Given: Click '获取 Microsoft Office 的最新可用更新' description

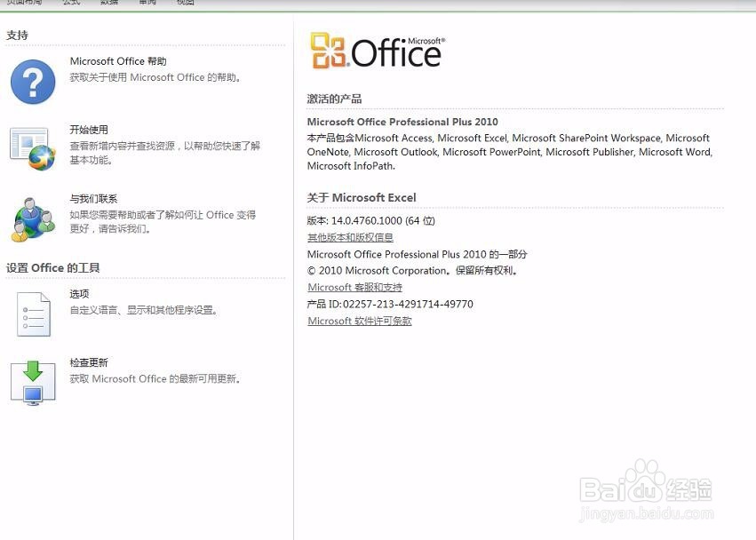Looking at the screenshot, I should pyautogui.click(x=155, y=379).
